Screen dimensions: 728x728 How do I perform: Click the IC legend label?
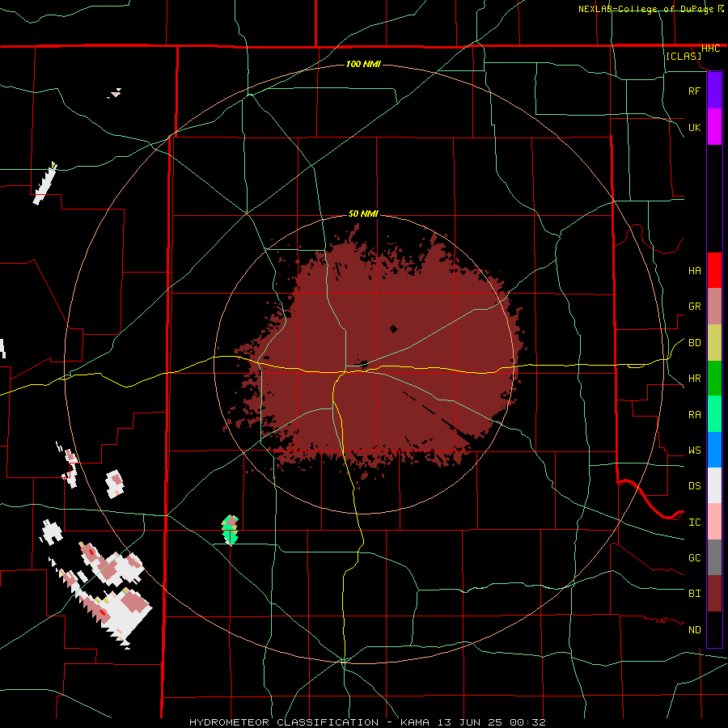[694, 522]
